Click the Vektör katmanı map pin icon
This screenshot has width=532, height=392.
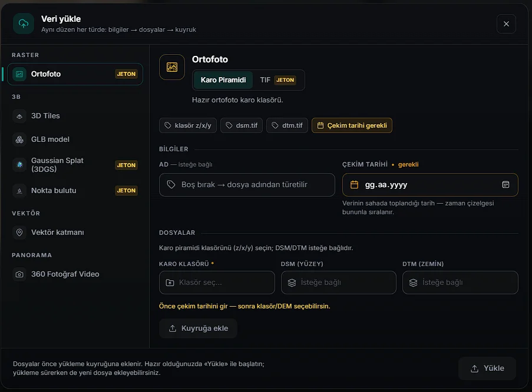coord(19,232)
